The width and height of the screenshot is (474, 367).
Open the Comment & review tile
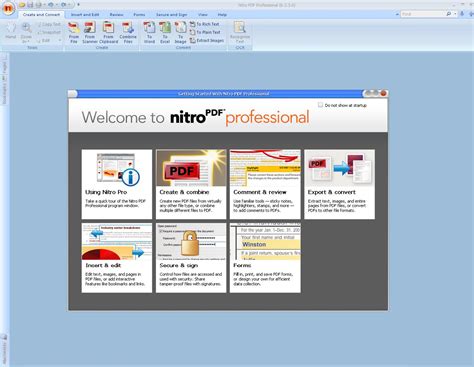pos(265,184)
